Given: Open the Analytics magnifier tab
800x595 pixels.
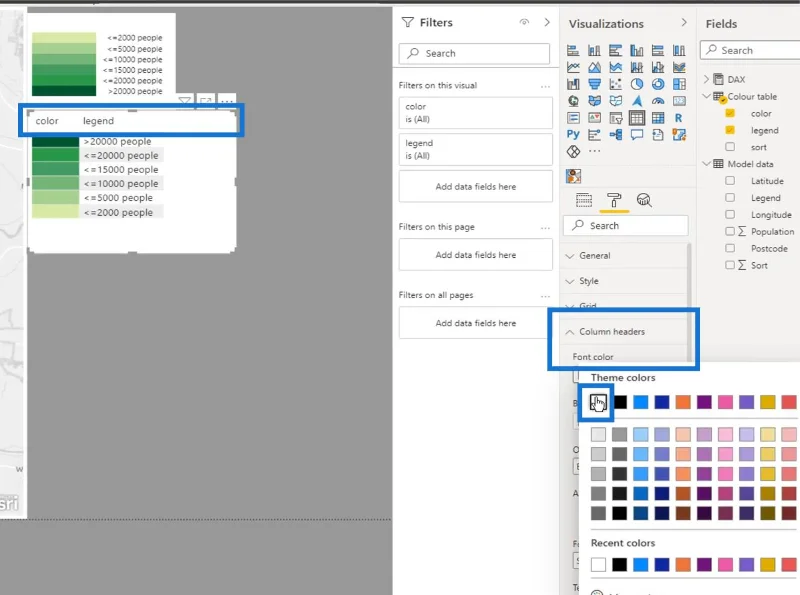Looking at the screenshot, I should point(644,200).
